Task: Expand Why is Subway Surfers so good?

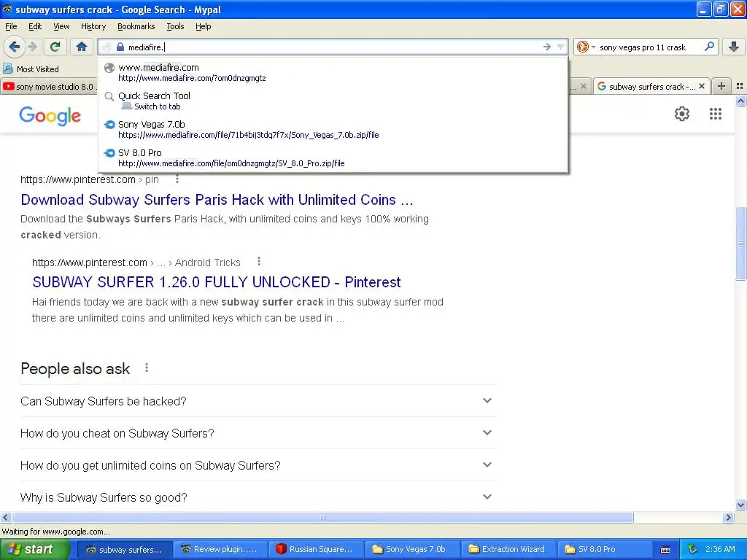Action: pos(258,497)
